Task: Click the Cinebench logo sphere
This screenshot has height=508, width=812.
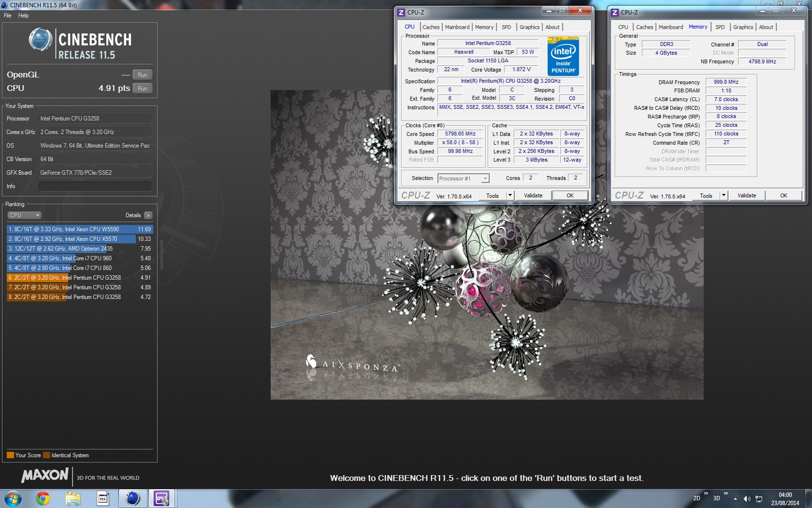Action: (x=41, y=40)
